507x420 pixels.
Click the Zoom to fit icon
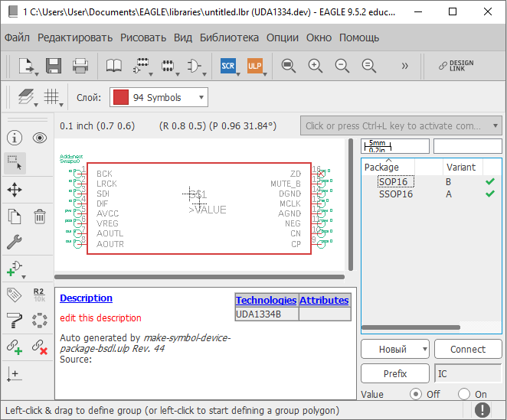tap(288, 66)
